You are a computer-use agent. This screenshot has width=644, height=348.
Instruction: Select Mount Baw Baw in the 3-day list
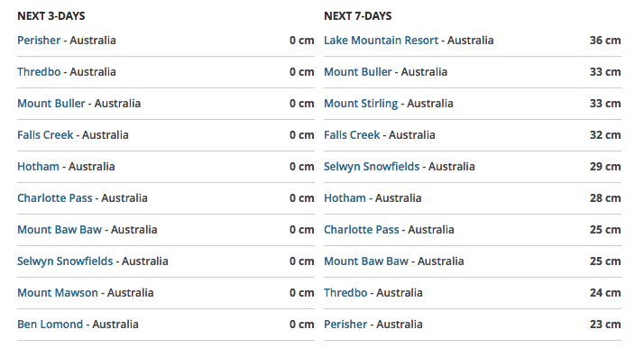[x=60, y=230]
